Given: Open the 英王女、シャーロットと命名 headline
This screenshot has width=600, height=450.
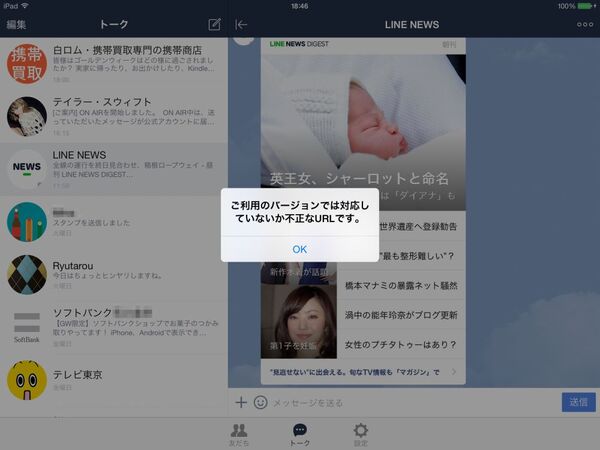Looking at the screenshot, I should 359,179.
